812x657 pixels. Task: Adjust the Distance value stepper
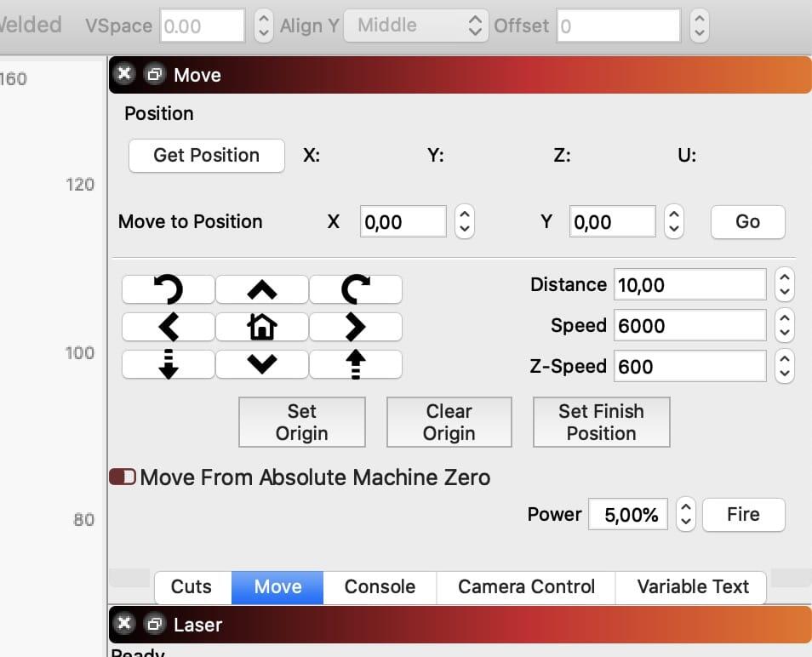point(785,284)
